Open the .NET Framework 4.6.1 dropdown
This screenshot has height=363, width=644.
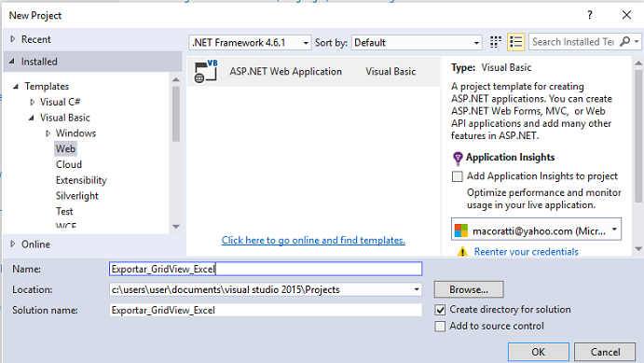tap(250, 42)
